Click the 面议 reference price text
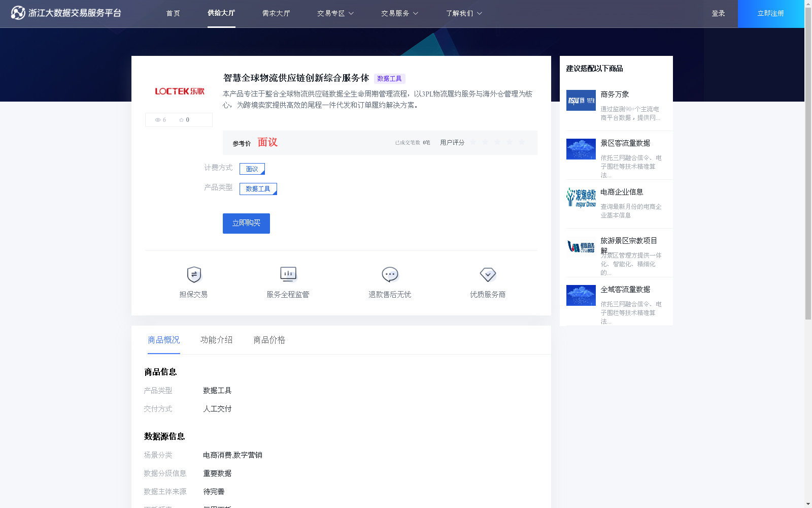 coord(267,143)
